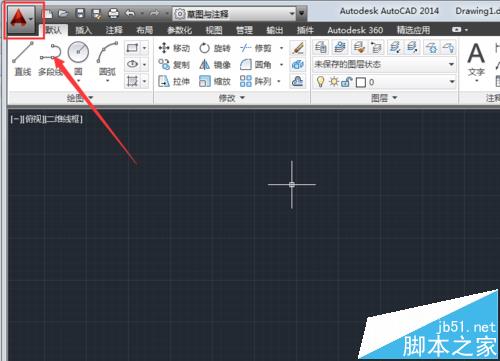Click the make object's layer current icon
Viewport: 500px width, 361px height.
[340, 48]
